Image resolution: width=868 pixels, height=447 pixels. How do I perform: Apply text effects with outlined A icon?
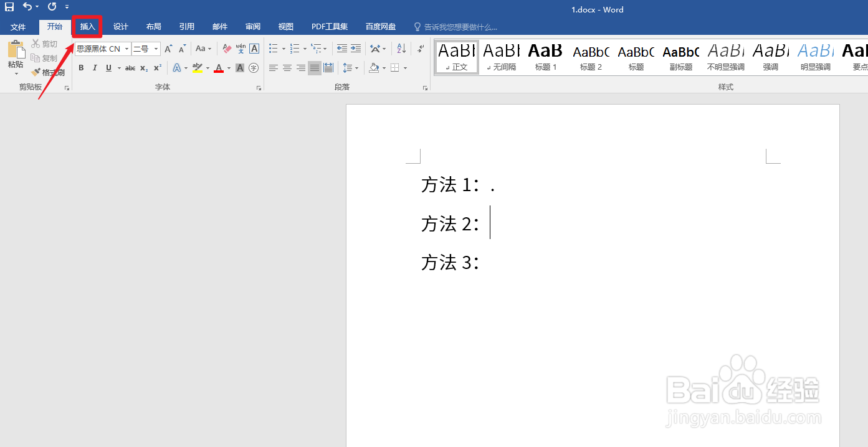click(177, 68)
